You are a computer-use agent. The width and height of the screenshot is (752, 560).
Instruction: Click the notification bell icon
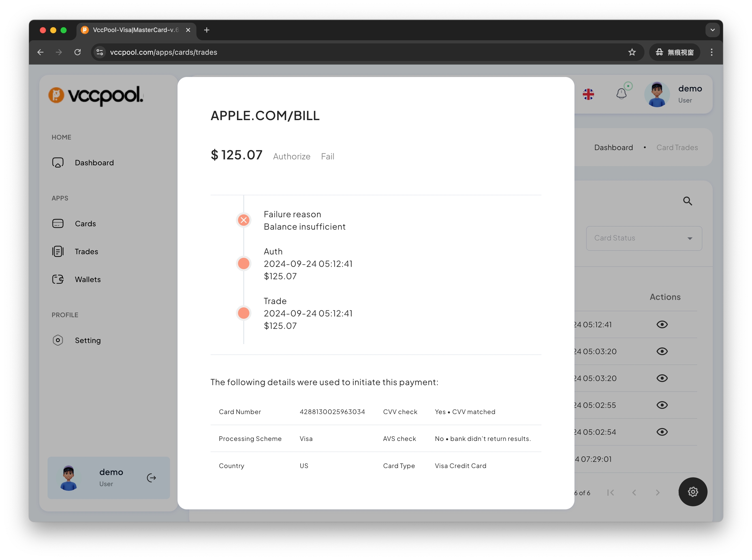pyautogui.click(x=621, y=93)
